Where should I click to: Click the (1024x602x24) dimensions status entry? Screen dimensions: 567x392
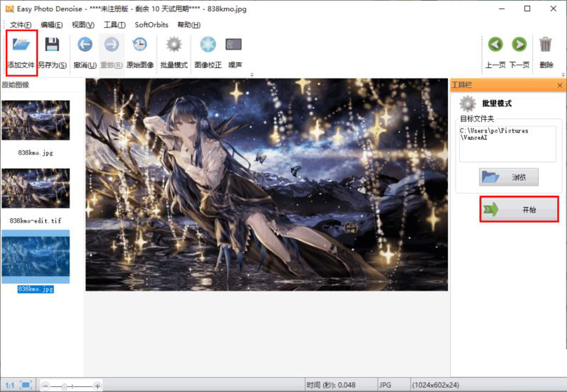coord(436,385)
